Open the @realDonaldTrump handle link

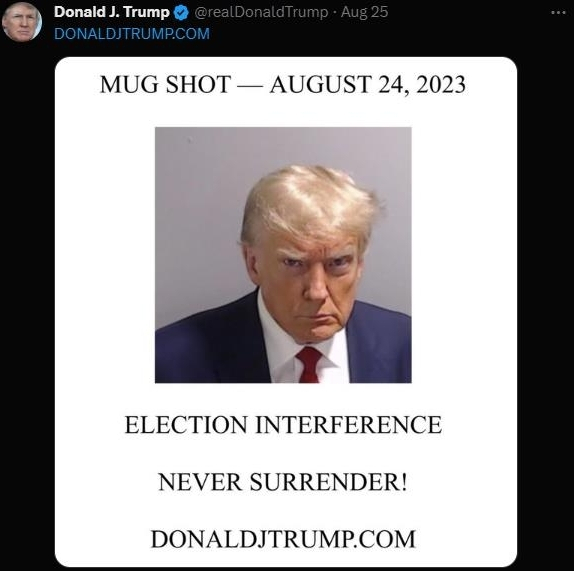(x=261, y=12)
